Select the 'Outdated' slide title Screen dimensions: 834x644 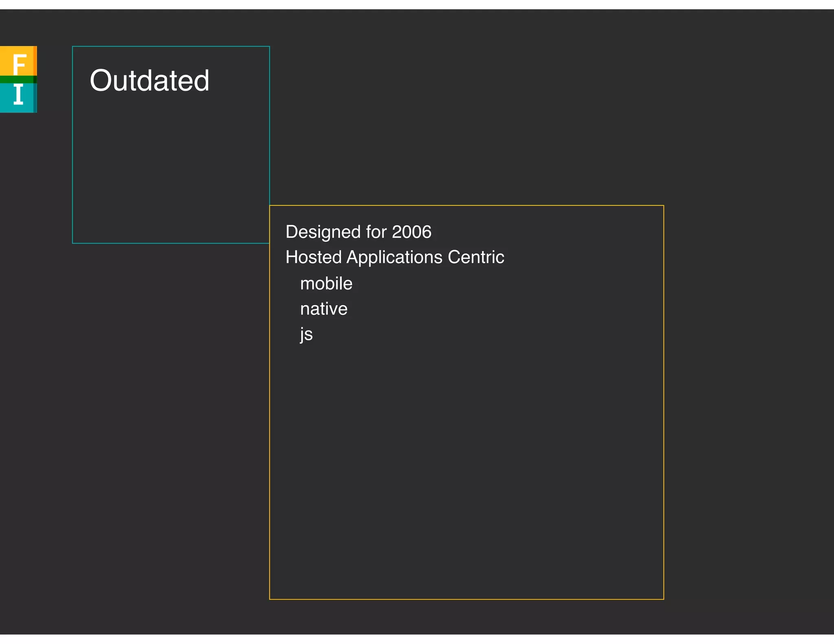pyautogui.click(x=149, y=81)
